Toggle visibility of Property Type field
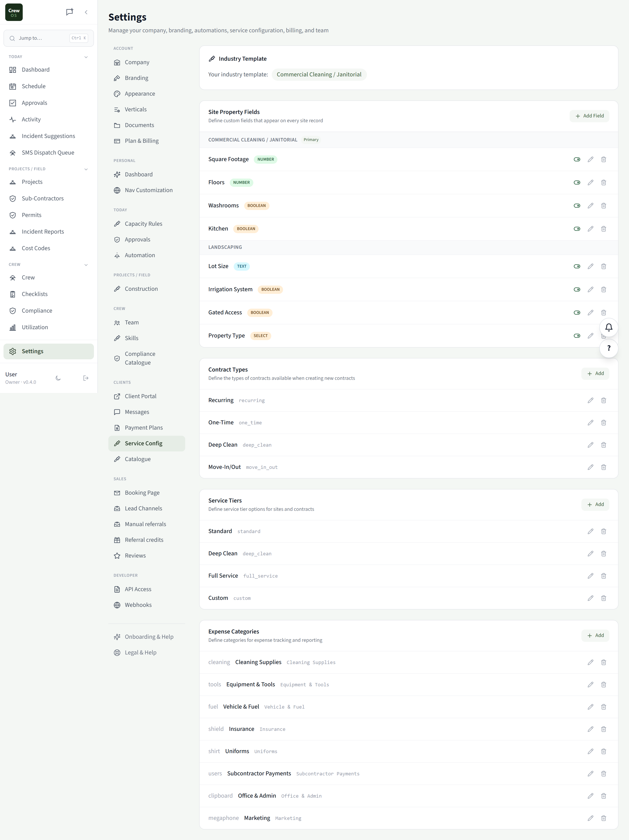The width and height of the screenshot is (629, 840). click(577, 336)
